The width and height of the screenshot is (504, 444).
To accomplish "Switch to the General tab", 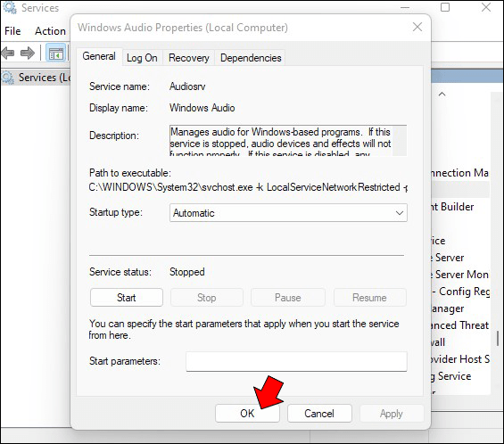I will click(x=99, y=56).
